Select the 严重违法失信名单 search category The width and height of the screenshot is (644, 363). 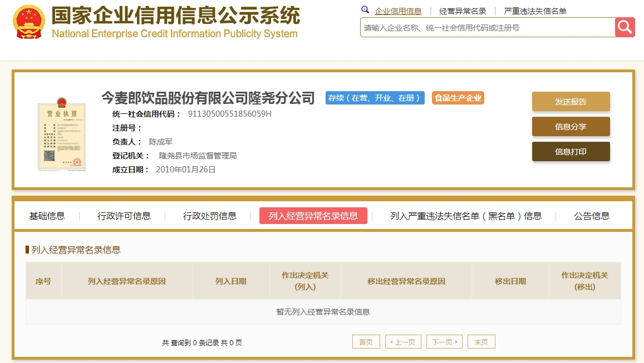[x=535, y=11]
